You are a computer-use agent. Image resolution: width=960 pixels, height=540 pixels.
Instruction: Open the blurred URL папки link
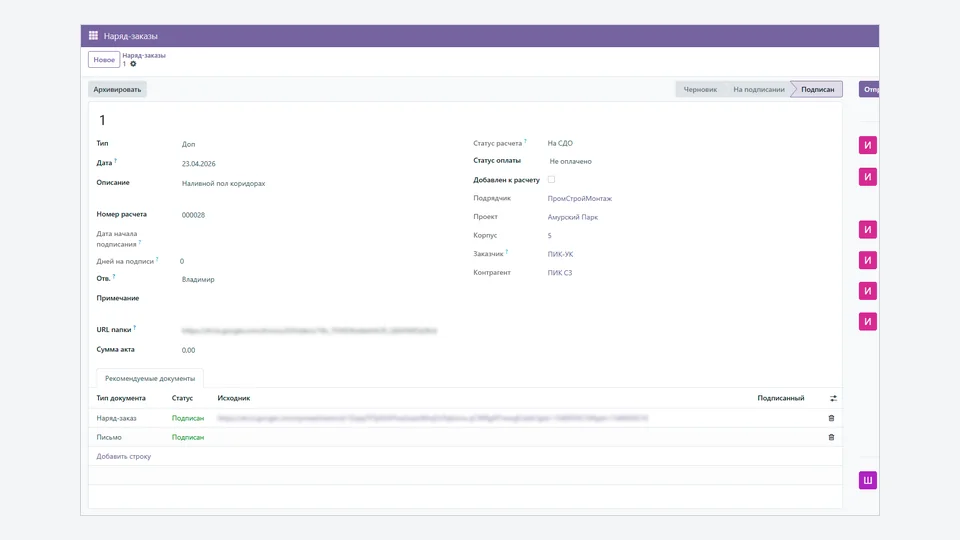309,331
